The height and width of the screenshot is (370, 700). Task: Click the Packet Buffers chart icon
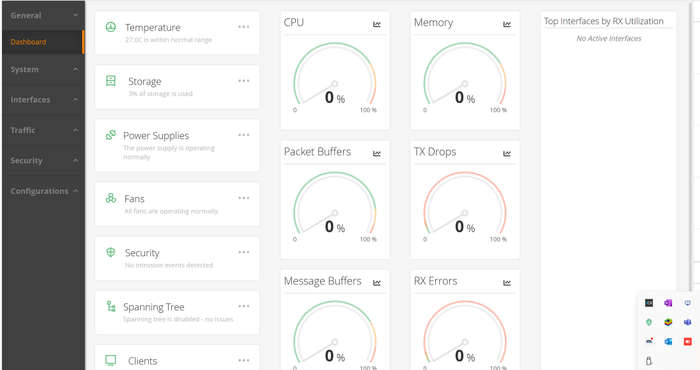click(377, 154)
